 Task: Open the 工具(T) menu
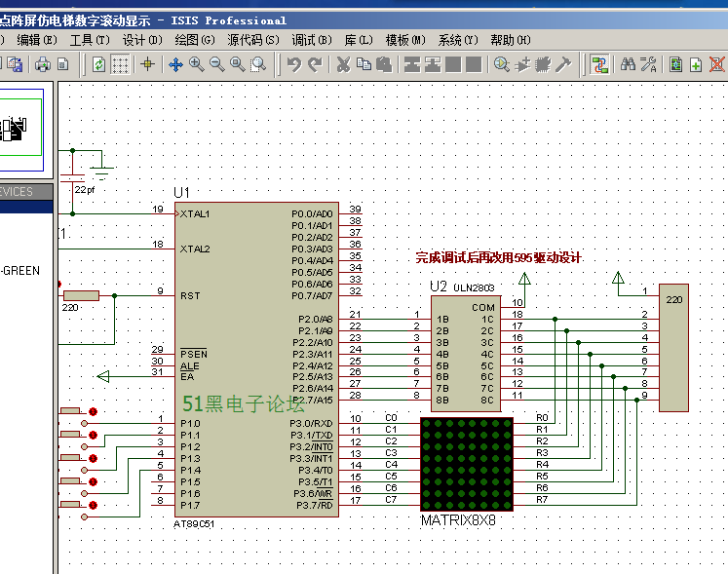click(x=90, y=40)
